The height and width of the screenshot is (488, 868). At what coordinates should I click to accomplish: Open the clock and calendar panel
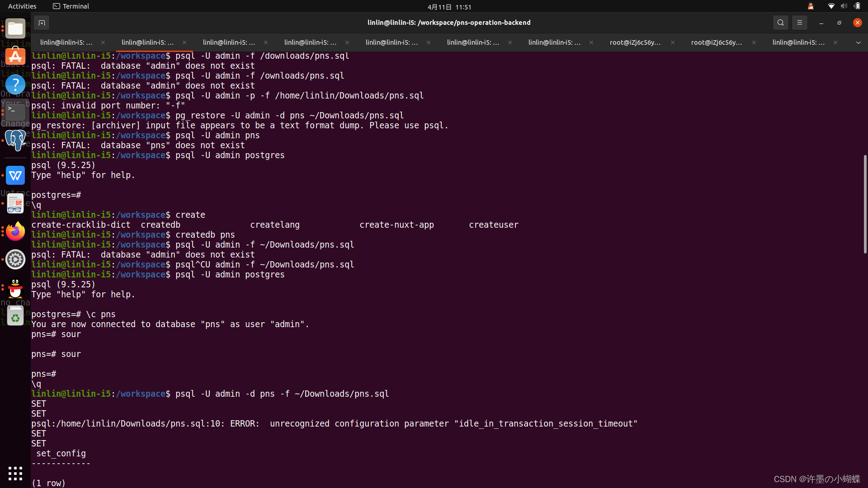tap(449, 7)
